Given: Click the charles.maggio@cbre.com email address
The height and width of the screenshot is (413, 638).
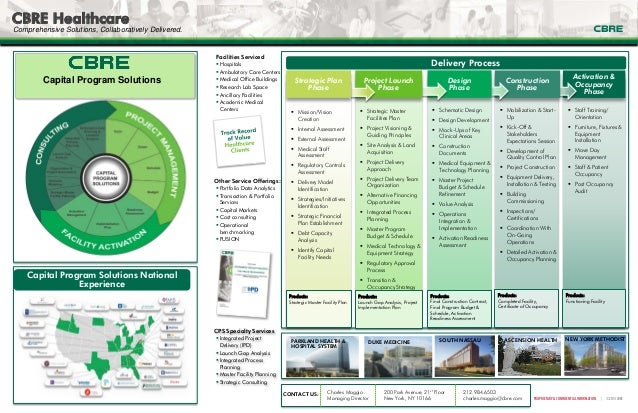Looking at the screenshot, I should tap(492, 398).
